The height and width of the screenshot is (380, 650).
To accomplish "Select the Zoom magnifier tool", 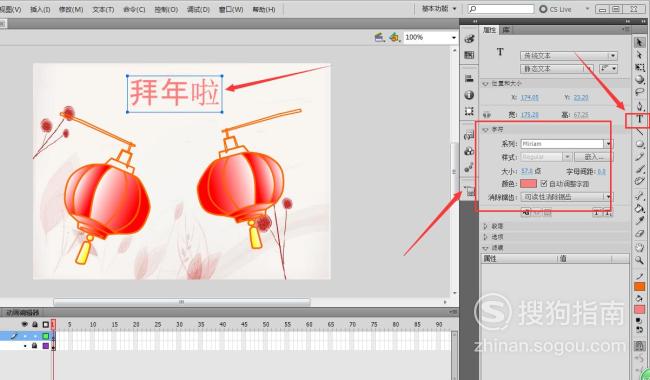I will tap(639, 260).
